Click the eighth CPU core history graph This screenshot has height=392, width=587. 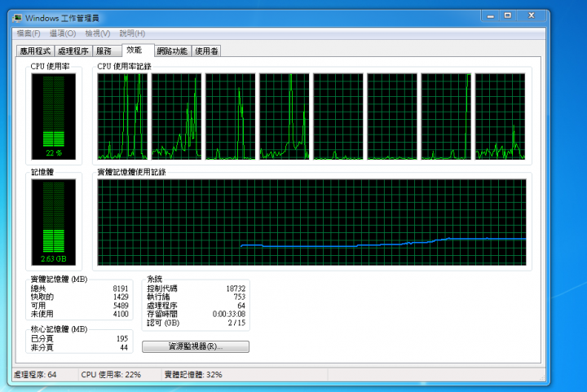[500, 117]
